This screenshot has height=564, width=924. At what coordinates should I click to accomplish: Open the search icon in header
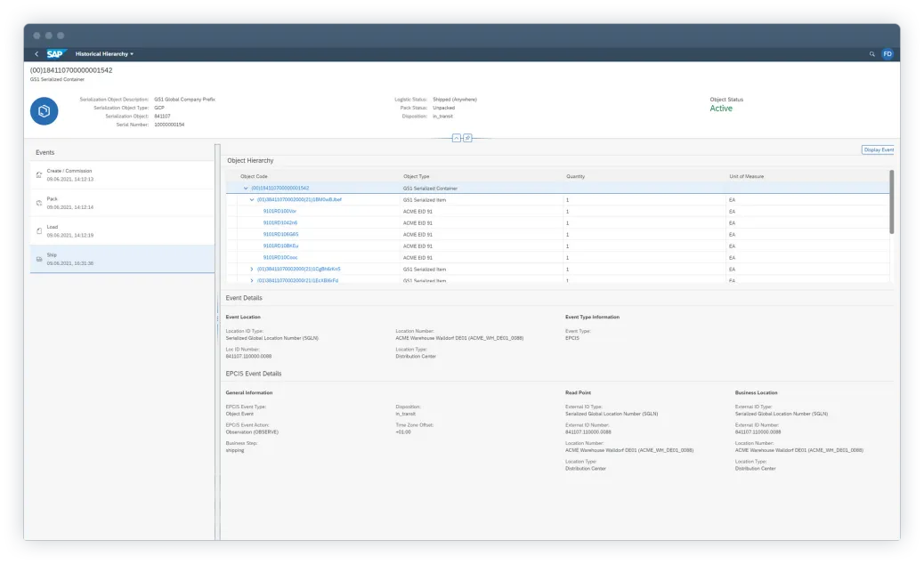[x=871, y=54]
